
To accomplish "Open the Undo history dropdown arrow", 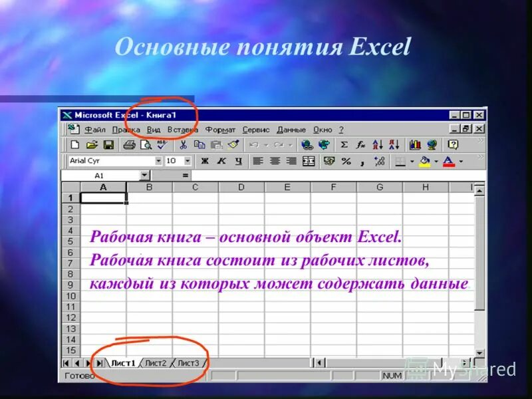I will (x=267, y=145).
